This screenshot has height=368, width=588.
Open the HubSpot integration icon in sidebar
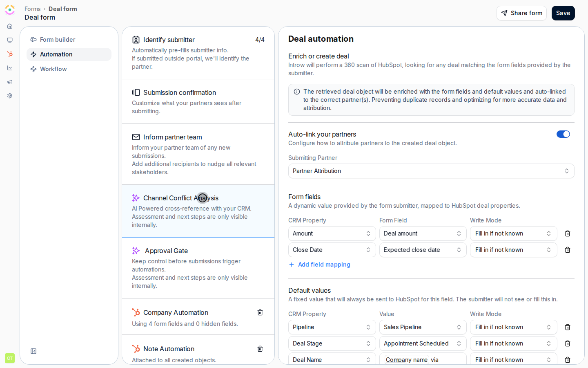tap(10, 54)
